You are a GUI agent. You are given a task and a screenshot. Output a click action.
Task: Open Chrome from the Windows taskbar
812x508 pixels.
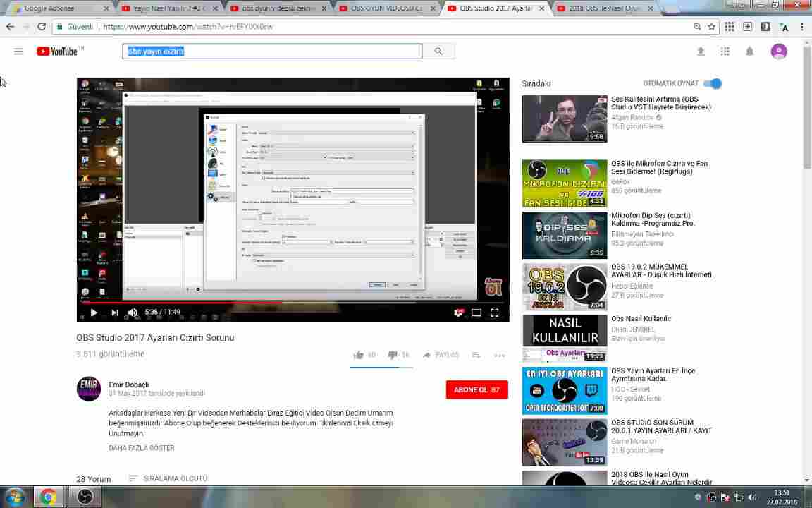(48, 497)
